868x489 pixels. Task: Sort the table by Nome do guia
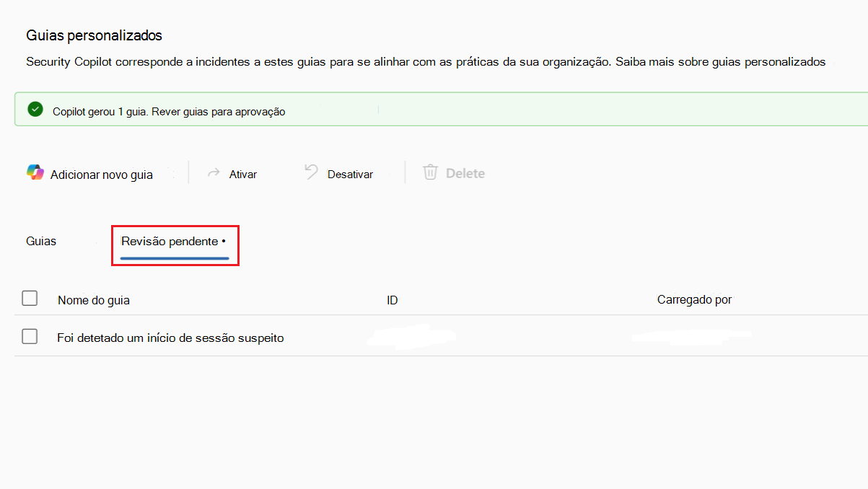(95, 299)
